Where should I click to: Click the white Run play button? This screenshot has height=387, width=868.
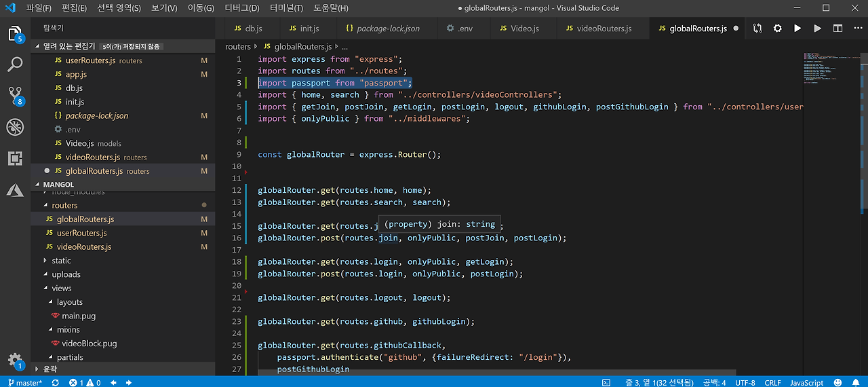[x=797, y=29]
